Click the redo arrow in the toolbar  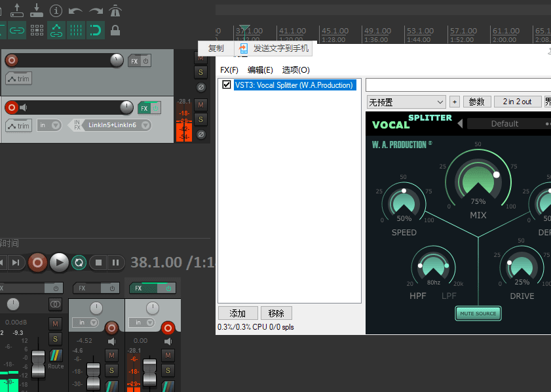point(96,11)
